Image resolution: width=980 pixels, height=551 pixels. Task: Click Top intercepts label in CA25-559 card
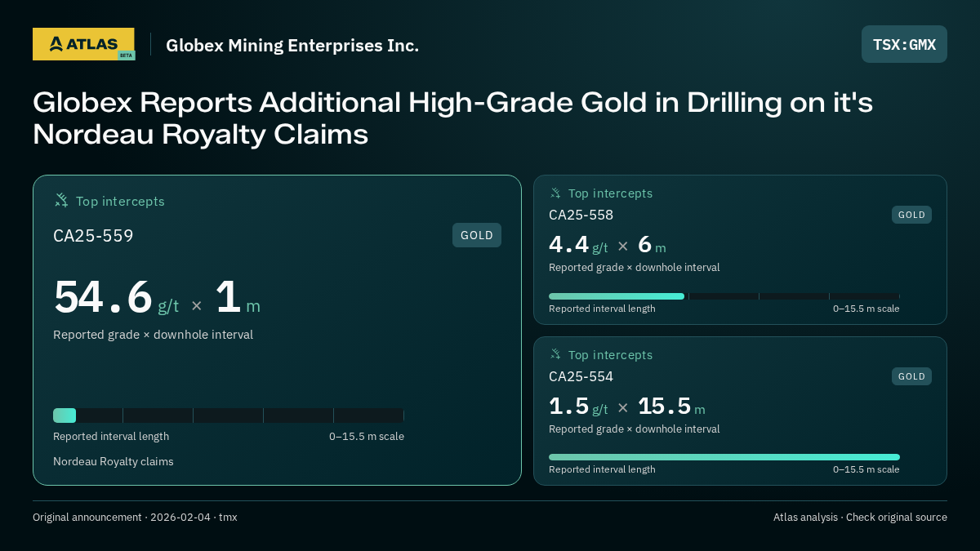click(x=120, y=201)
